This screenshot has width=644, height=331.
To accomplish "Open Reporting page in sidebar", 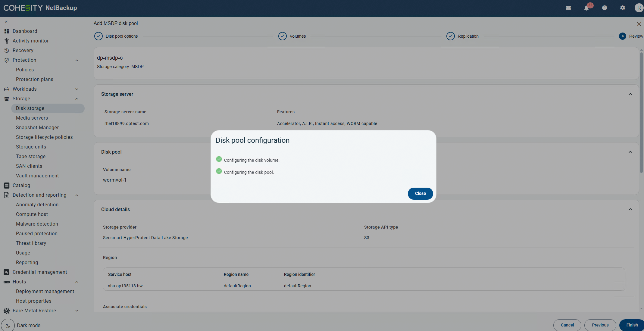I will (27, 263).
